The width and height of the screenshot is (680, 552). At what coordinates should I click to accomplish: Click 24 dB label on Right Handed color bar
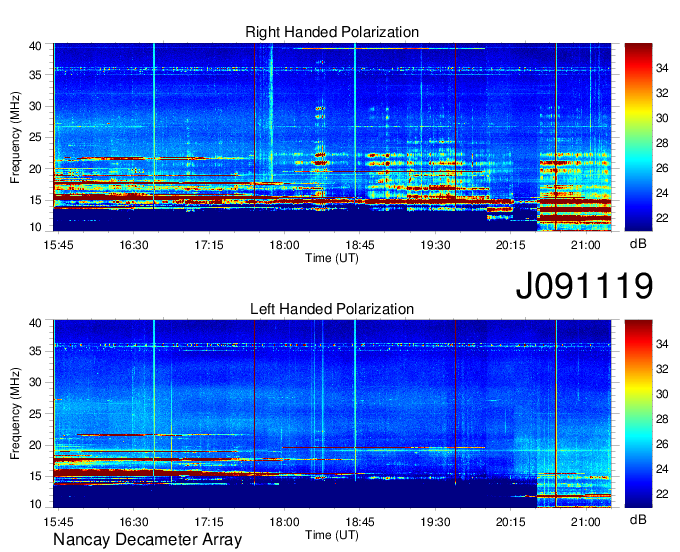662,193
